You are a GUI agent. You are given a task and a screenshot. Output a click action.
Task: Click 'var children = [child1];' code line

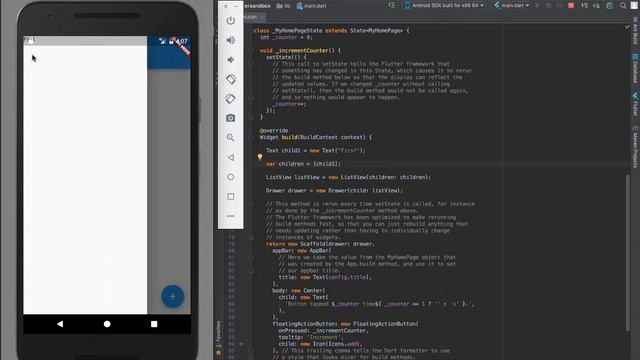point(303,164)
